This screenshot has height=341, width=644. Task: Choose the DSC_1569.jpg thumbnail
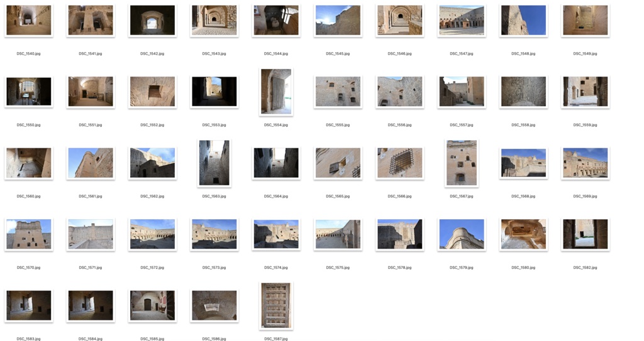586,163
